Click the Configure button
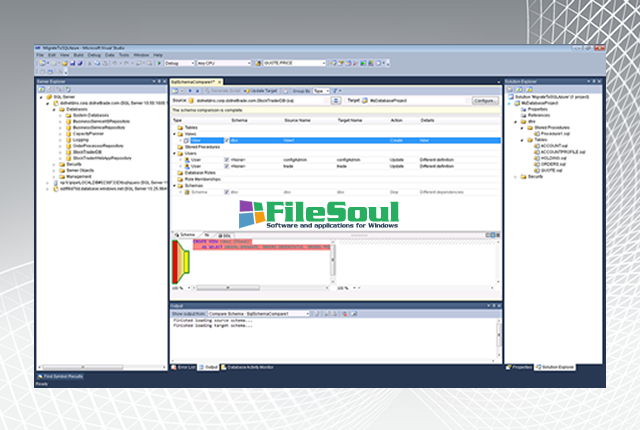 pos(484,100)
